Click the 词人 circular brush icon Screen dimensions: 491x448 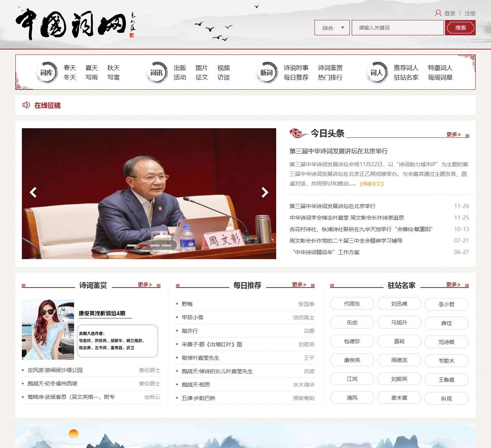click(x=377, y=73)
